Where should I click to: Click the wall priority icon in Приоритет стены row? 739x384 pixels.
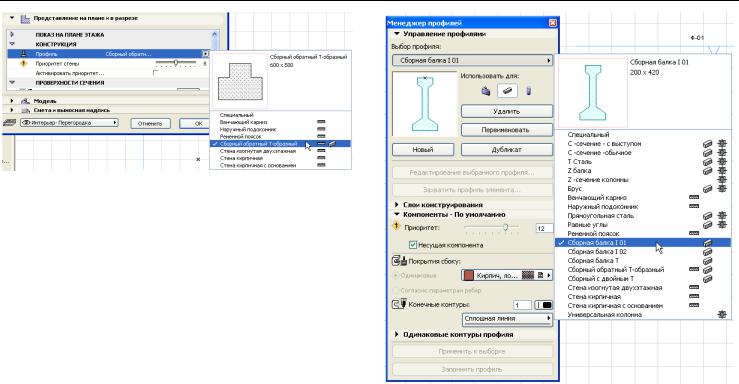pos(24,63)
